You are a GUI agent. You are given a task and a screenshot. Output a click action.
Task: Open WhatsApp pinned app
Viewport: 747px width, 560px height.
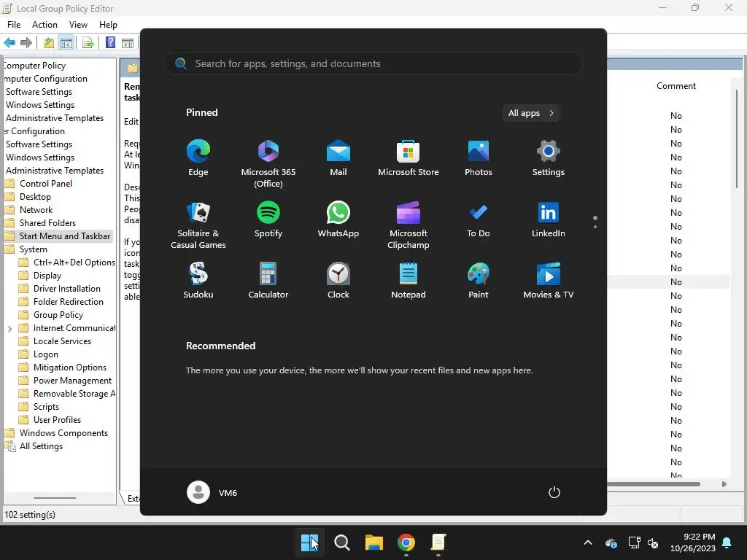tap(338, 219)
